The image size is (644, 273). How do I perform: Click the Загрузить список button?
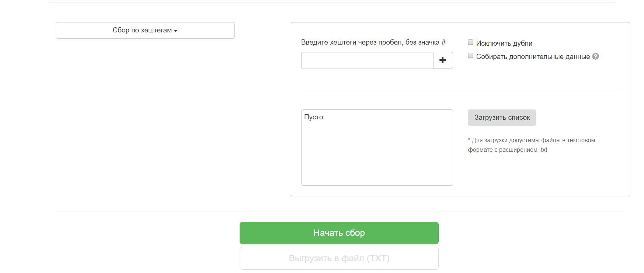click(x=502, y=118)
